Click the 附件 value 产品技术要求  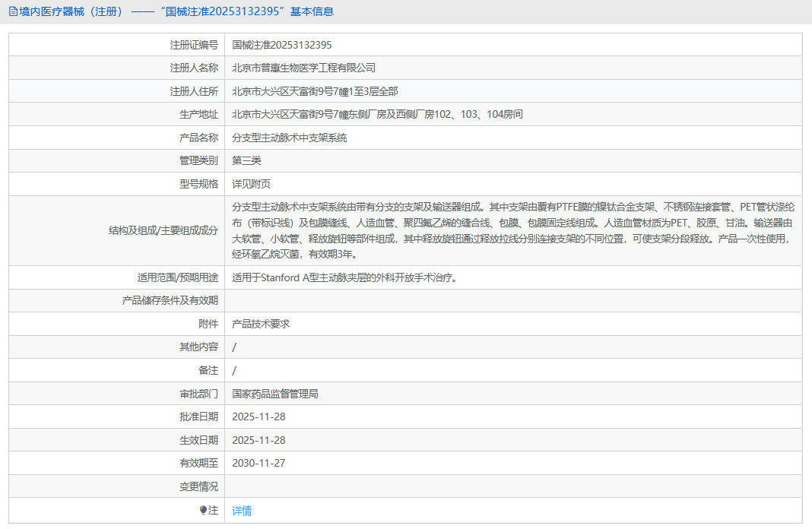(x=263, y=323)
